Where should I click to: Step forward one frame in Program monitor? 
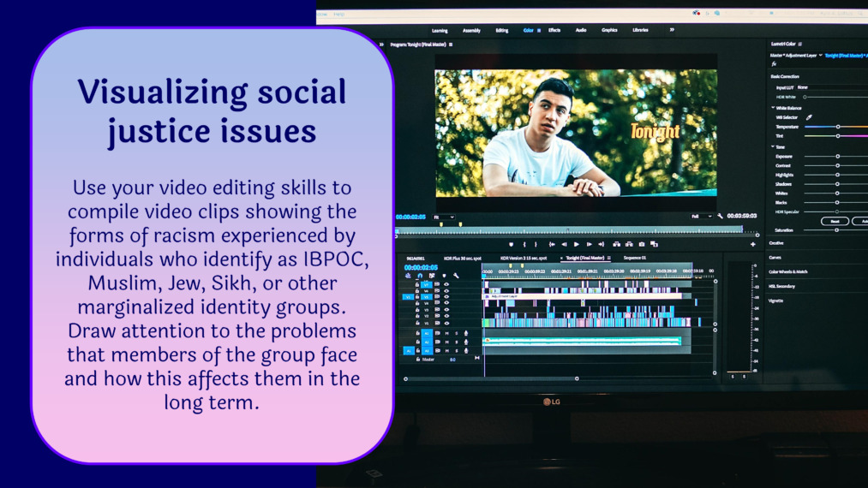click(589, 244)
